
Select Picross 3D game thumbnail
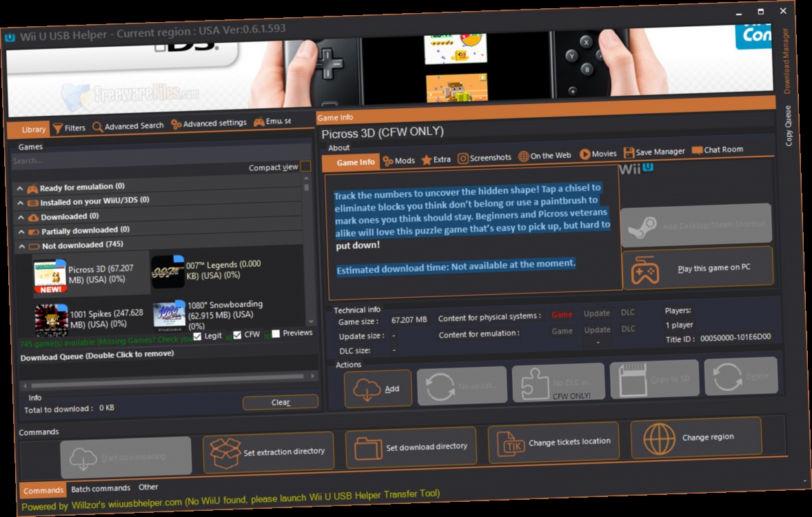tap(50, 276)
